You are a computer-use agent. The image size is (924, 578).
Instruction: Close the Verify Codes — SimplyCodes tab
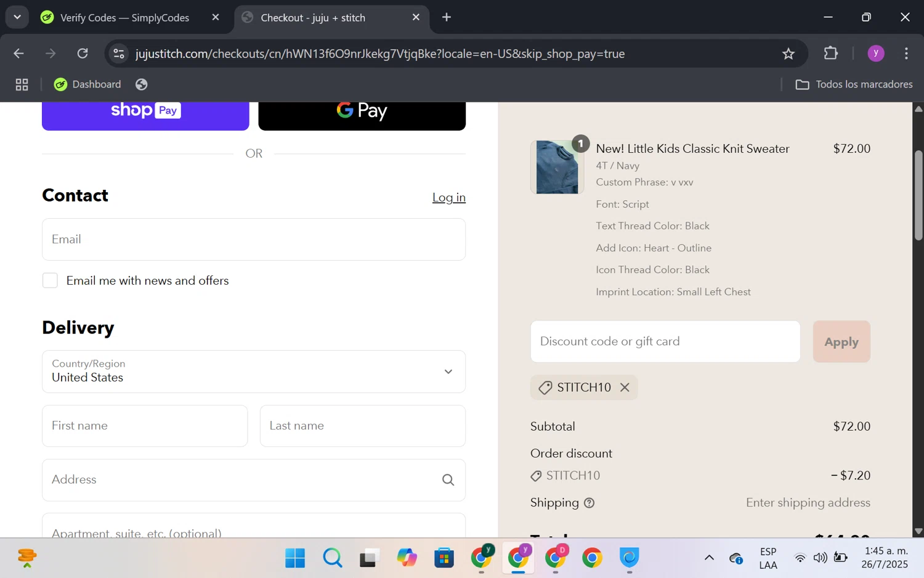(x=216, y=17)
